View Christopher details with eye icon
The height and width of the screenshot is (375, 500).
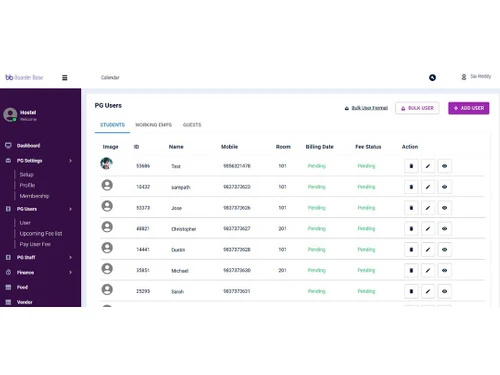(444, 229)
